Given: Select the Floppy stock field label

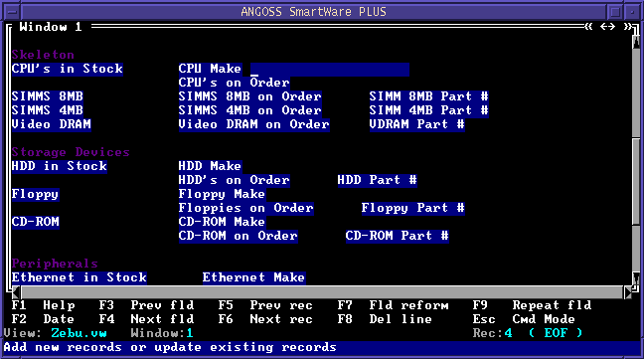Looking at the screenshot, I should [36, 194].
